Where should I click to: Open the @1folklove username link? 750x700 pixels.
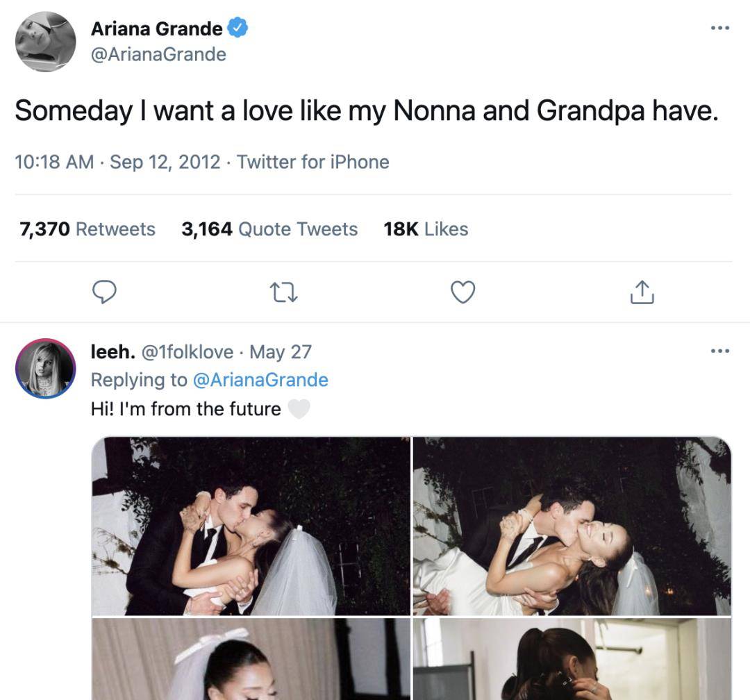(187, 352)
